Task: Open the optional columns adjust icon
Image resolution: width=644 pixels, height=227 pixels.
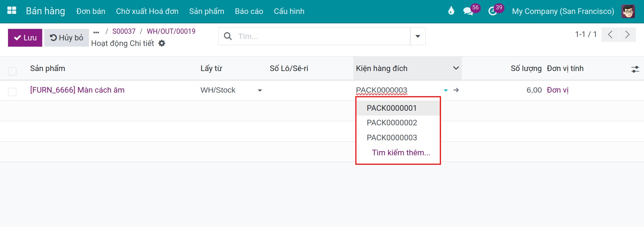Action: click(x=635, y=69)
